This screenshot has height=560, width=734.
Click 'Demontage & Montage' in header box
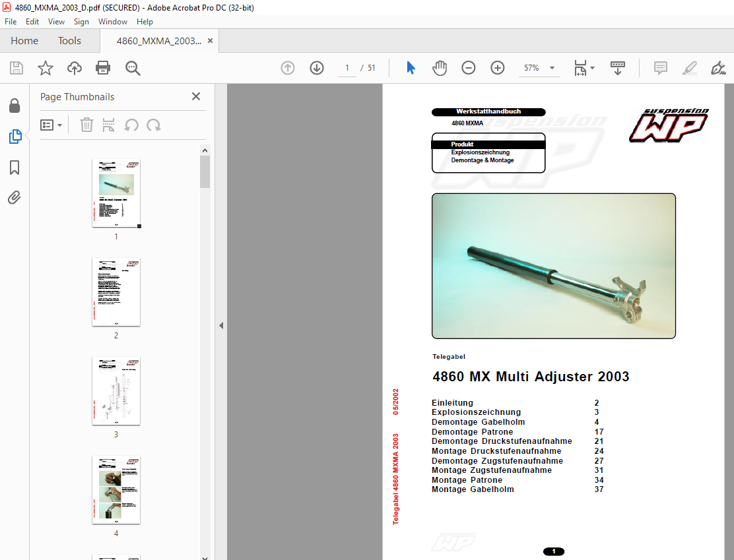pos(482,160)
